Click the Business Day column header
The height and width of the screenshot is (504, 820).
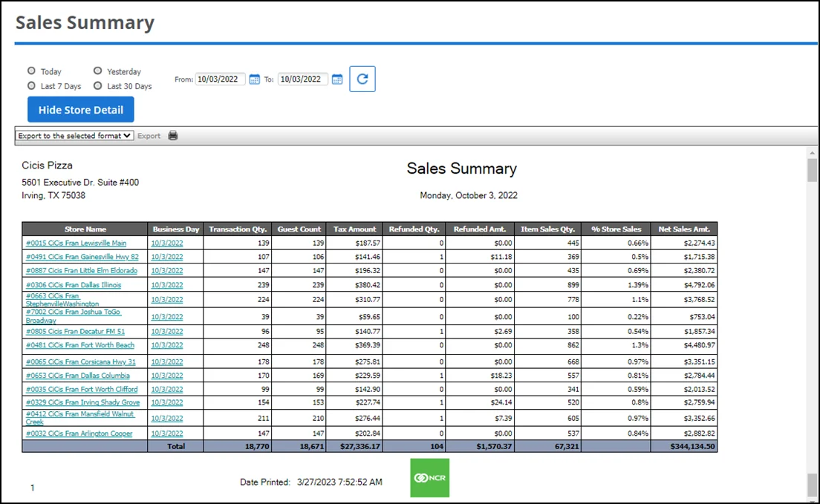pos(176,229)
